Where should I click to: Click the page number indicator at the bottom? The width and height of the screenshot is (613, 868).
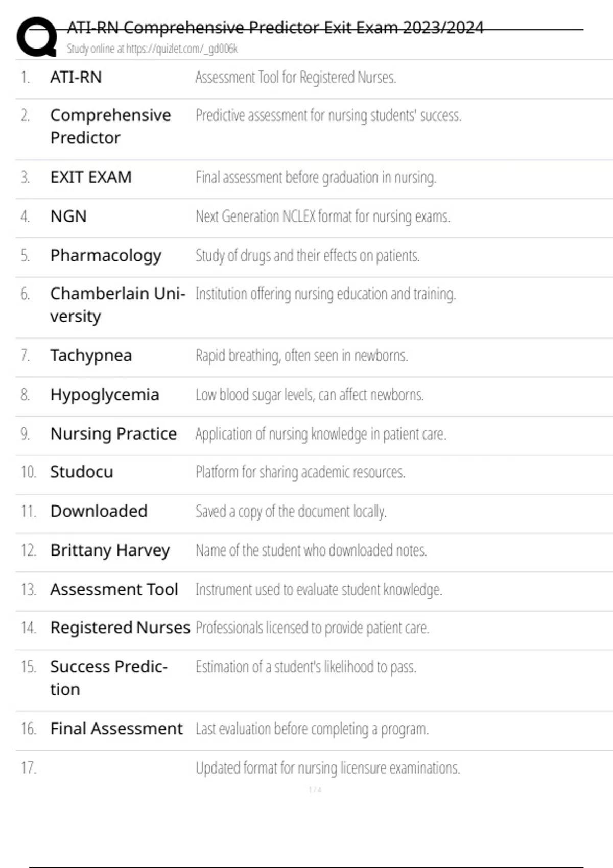pyautogui.click(x=315, y=790)
